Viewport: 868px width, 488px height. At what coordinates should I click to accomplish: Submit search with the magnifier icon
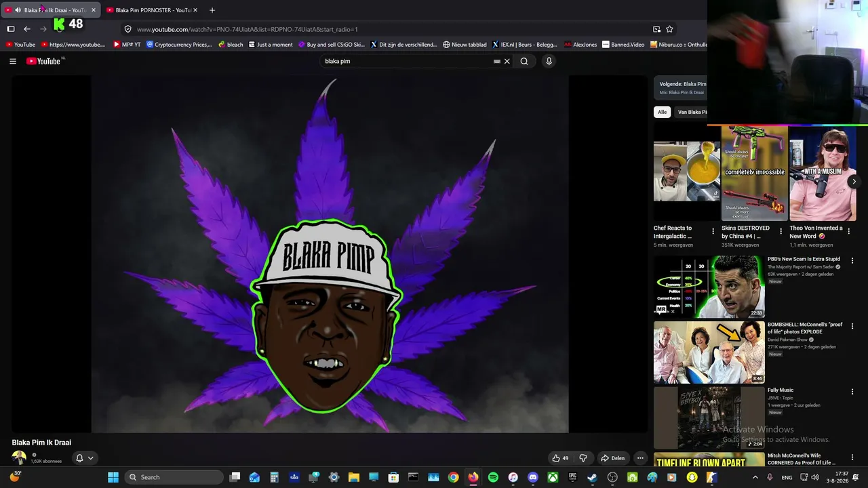click(x=524, y=61)
